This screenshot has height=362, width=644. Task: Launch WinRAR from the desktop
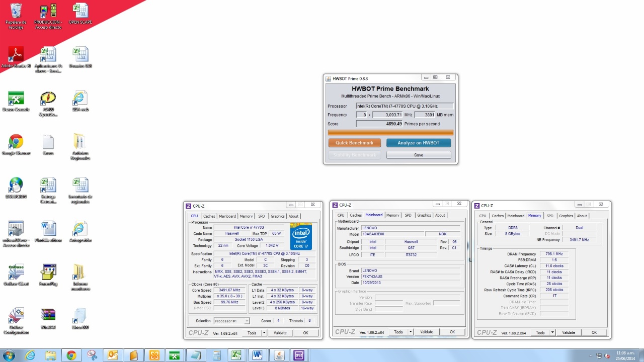pyautogui.click(x=48, y=319)
